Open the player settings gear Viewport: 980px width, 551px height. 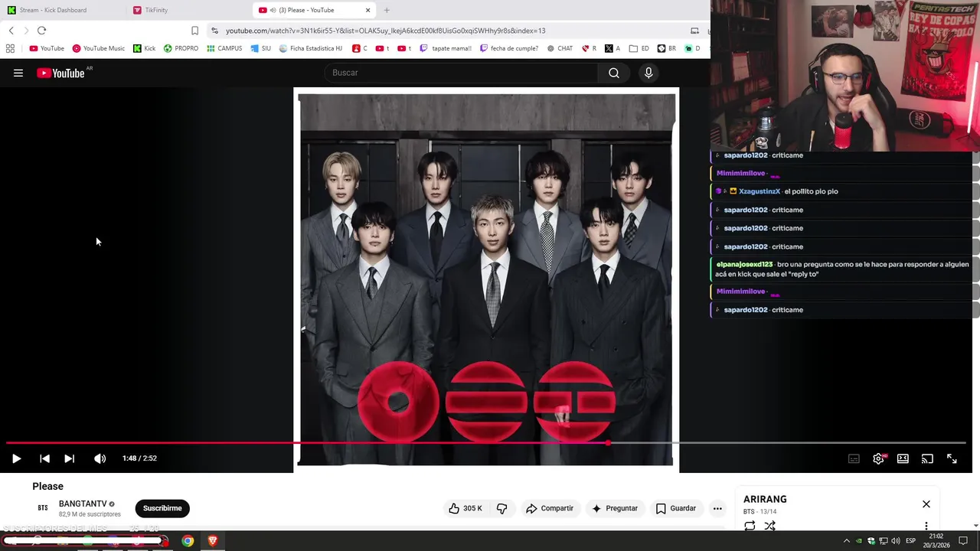point(878,458)
